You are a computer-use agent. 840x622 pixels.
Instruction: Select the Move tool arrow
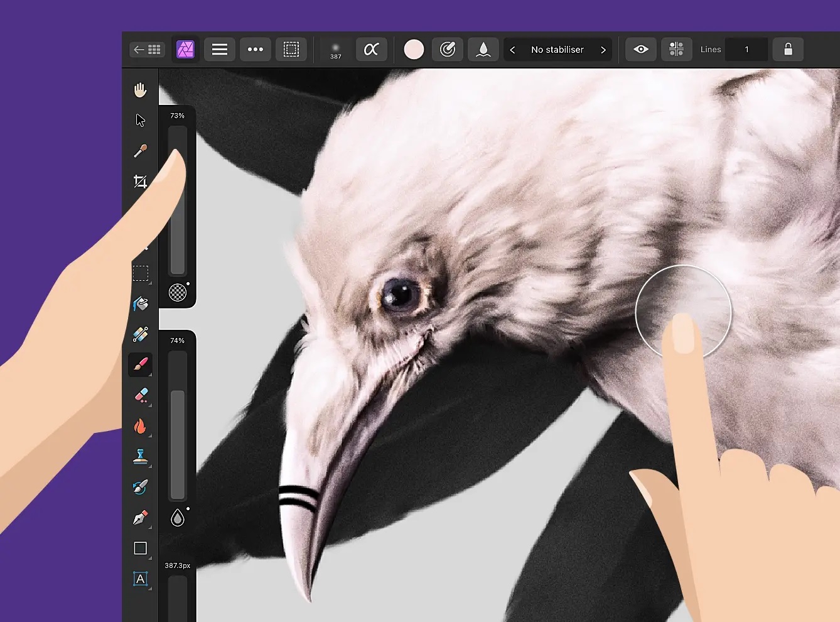140,121
